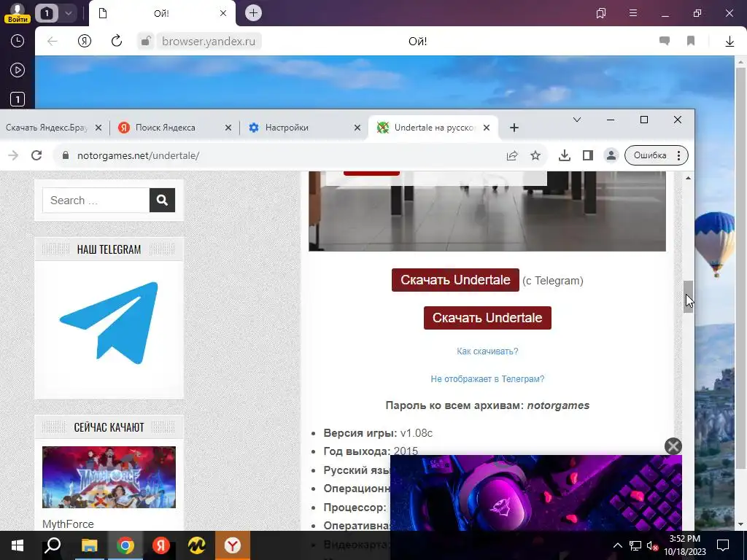Click the Chrome page vertical scrollbar thumb
The height and width of the screenshot is (560, 747).
point(688,296)
